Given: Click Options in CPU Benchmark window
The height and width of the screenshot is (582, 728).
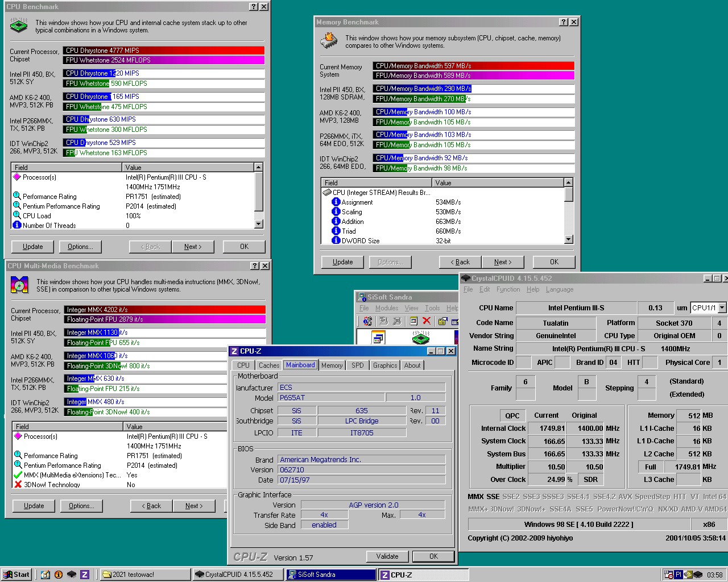Looking at the screenshot, I should click(80, 247).
